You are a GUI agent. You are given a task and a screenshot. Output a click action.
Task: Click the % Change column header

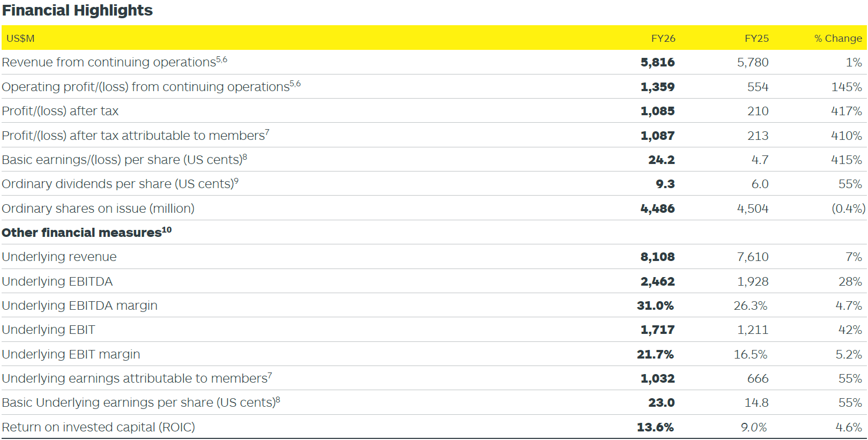point(838,39)
